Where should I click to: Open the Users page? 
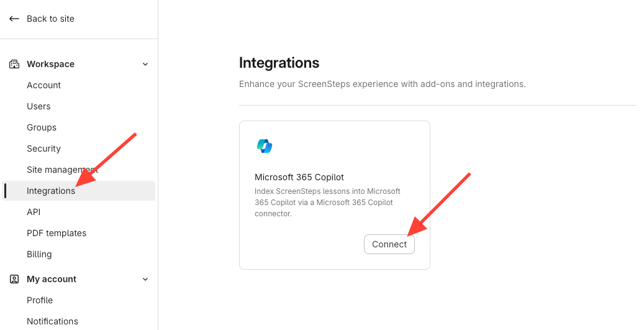tap(39, 106)
